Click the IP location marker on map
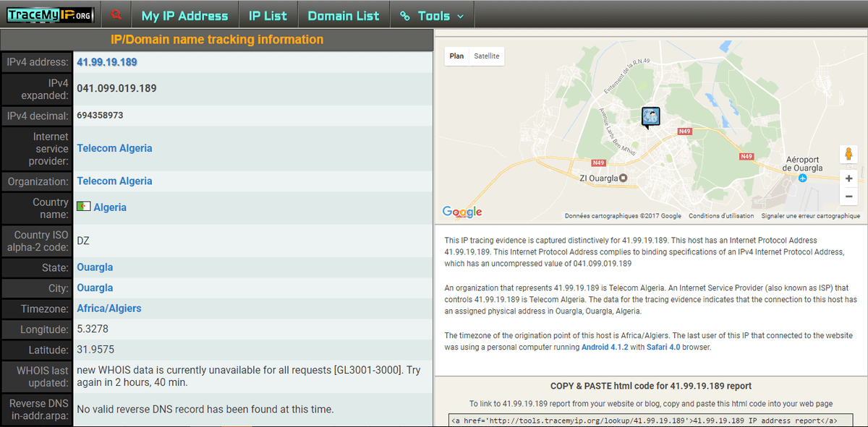 pyautogui.click(x=651, y=117)
